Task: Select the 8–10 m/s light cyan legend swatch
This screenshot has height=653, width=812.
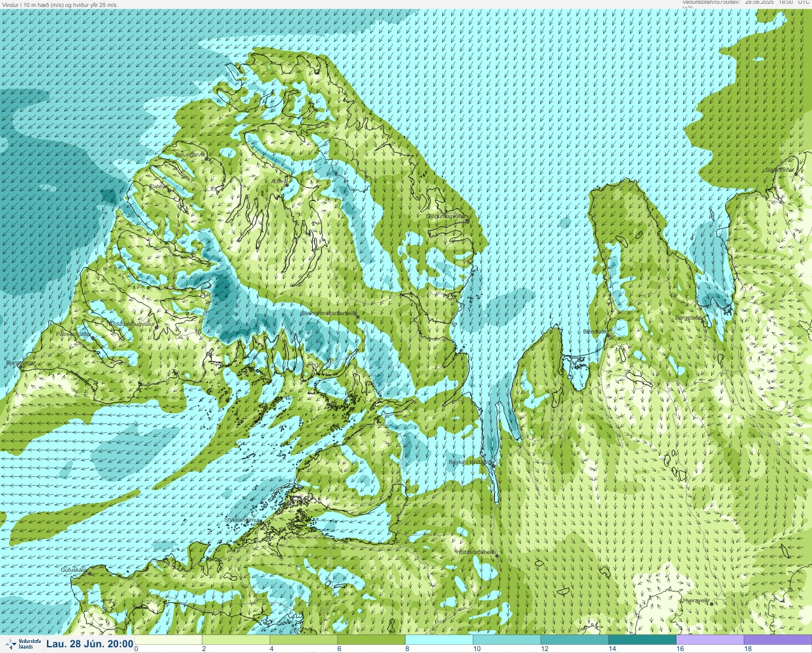Action: point(439,640)
